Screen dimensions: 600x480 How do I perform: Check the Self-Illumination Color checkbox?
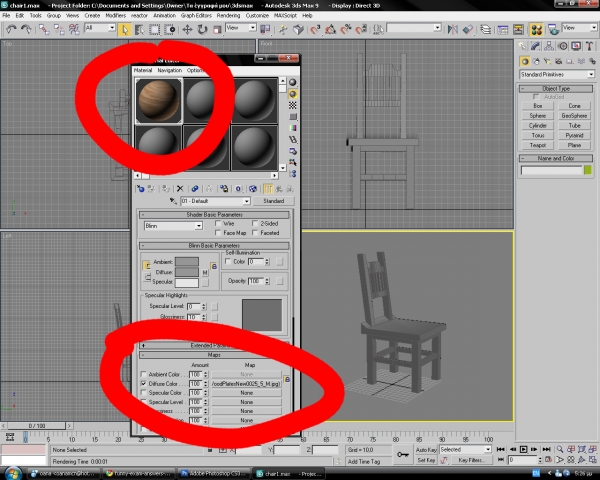(x=228, y=261)
